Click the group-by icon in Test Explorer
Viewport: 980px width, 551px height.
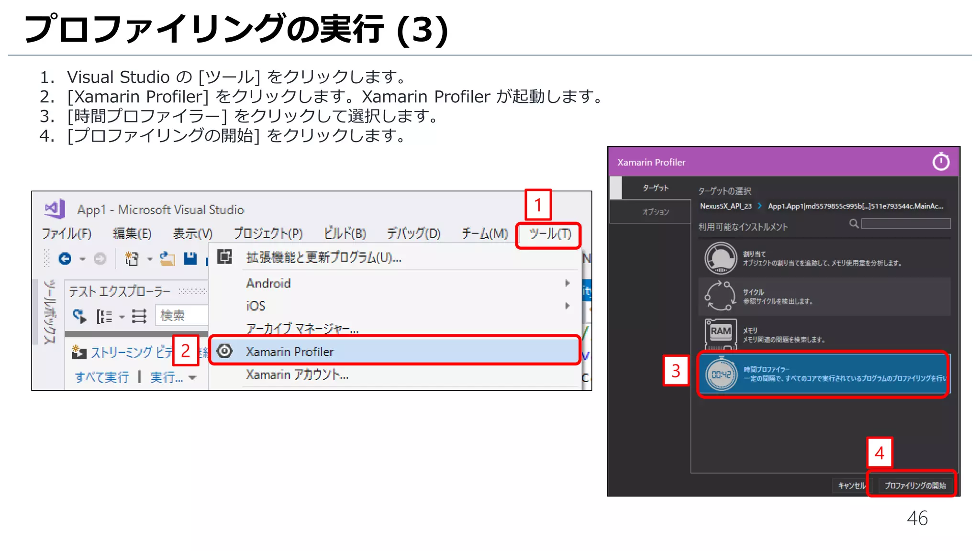pyautogui.click(x=104, y=316)
